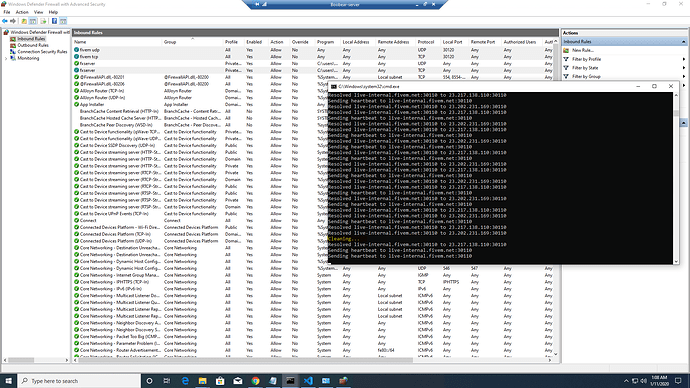The width and height of the screenshot is (690, 388).
Task: Open the View menu
Action: [39, 12]
